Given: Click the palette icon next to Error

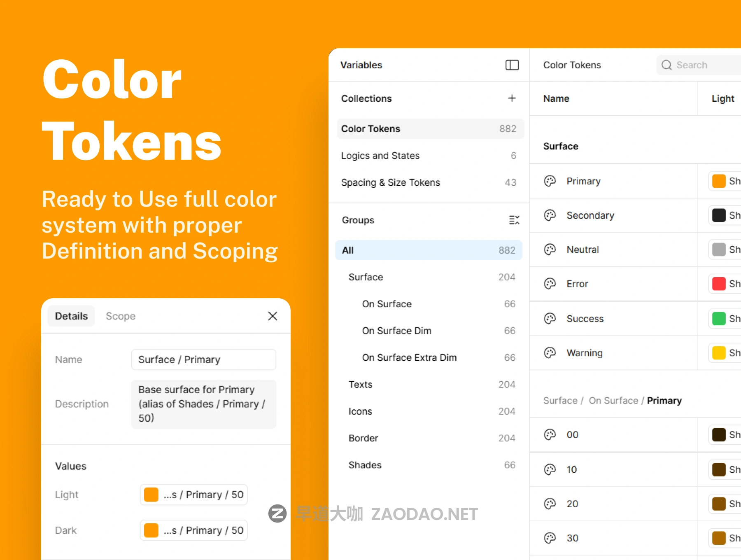Looking at the screenshot, I should 550,284.
